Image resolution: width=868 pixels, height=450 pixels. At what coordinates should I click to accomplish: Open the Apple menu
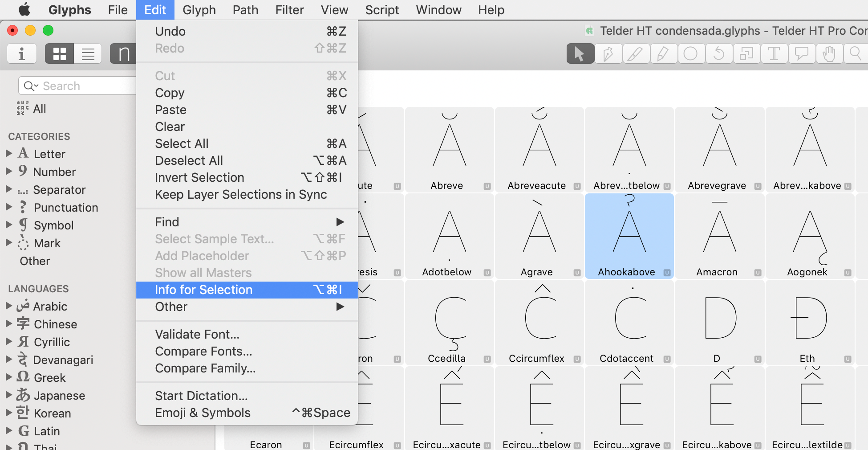[x=24, y=10]
